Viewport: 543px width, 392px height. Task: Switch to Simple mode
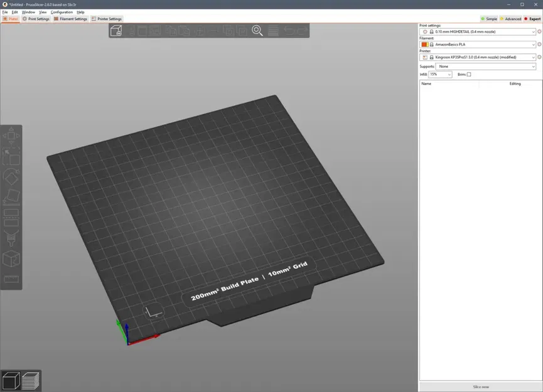click(x=489, y=19)
